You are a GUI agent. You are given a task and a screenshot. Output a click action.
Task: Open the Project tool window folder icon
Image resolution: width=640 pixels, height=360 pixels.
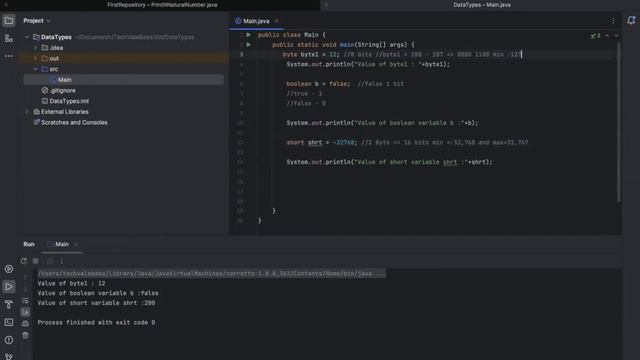coord(9,20)
